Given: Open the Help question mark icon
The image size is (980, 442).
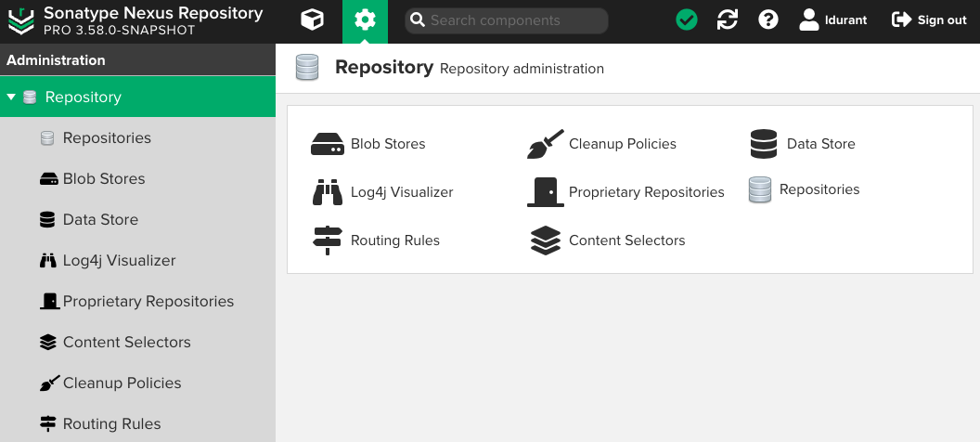Looking at the screenshot, I should pyautogui.click(x=768, y=20).
